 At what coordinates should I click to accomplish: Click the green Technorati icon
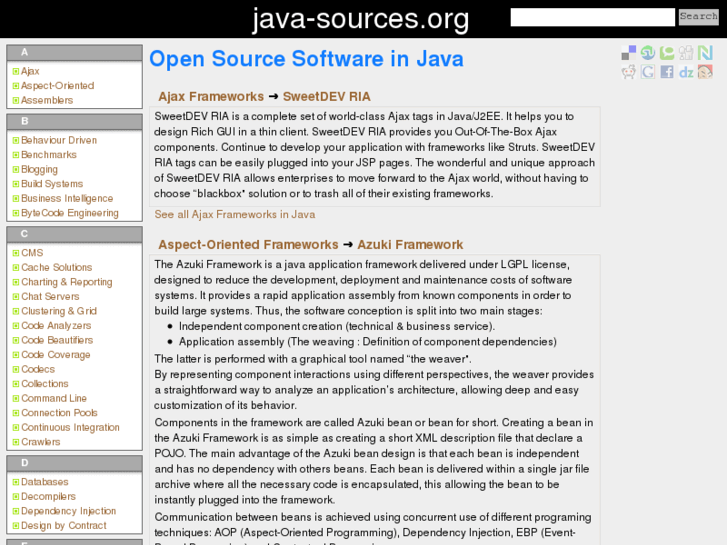667,52
